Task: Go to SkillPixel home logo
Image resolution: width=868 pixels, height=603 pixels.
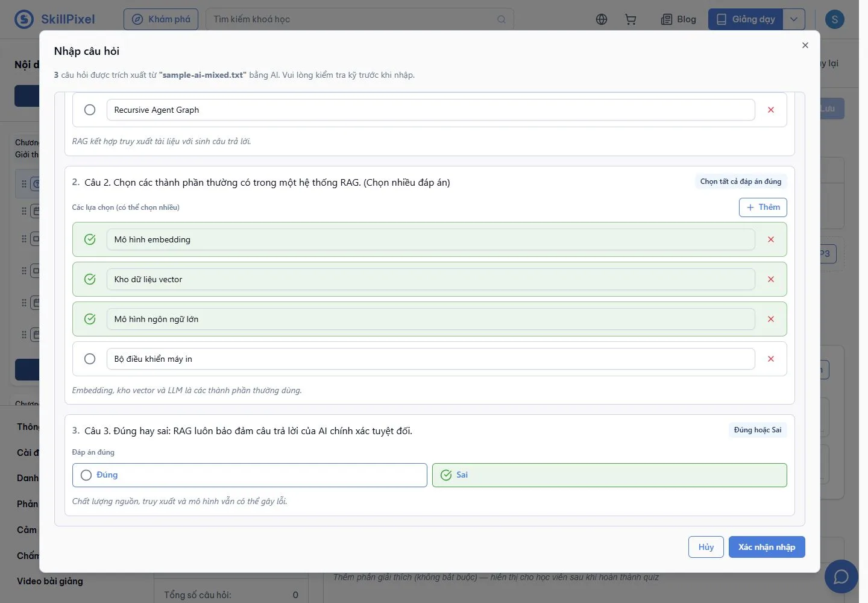Action: point(55,19)
